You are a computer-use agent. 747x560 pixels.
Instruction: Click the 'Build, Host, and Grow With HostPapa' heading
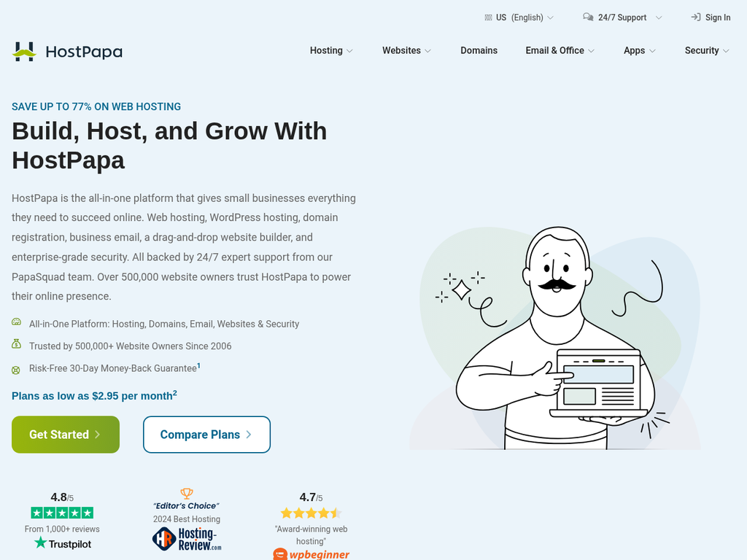(x=169, y=145)
